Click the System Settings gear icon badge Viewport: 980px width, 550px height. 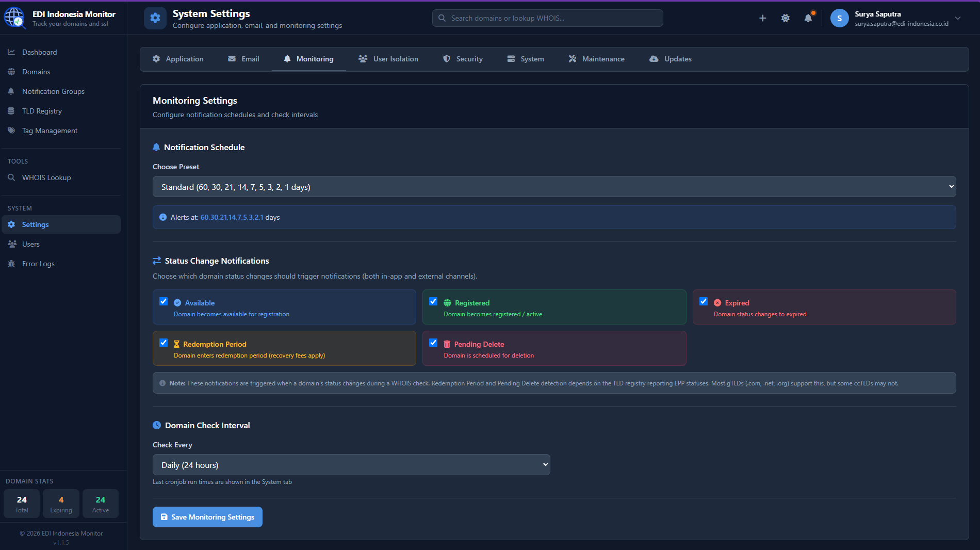[155, 18]
